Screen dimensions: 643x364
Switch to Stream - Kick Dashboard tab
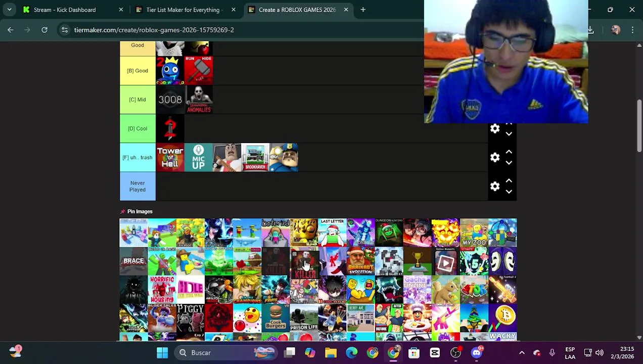(65, 10)
